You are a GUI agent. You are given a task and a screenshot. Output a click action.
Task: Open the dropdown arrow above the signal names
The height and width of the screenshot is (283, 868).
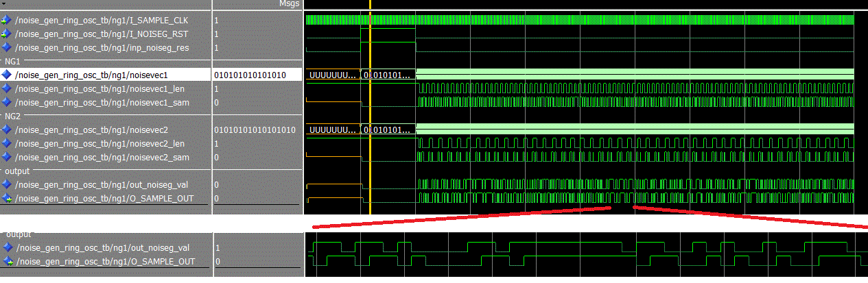pyautogui.click(x=5, y=3)
